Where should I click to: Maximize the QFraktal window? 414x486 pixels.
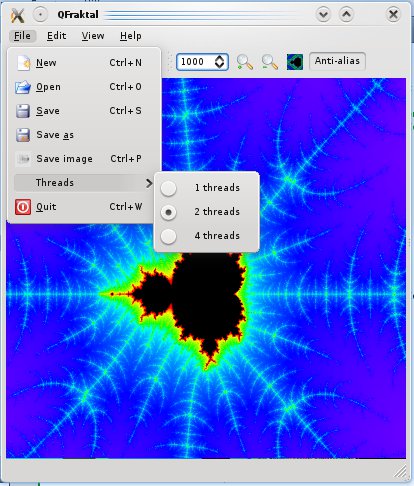346,15
